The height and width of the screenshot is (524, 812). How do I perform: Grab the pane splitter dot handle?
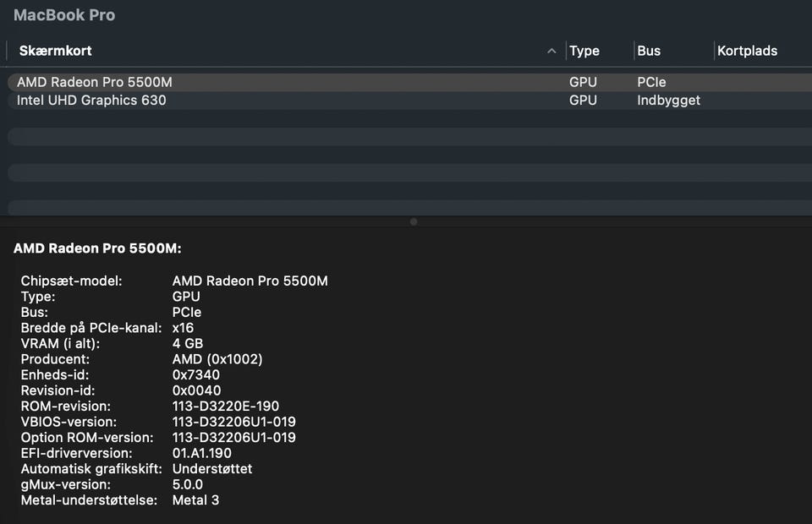pyautogui.click(x=414, y=222)
